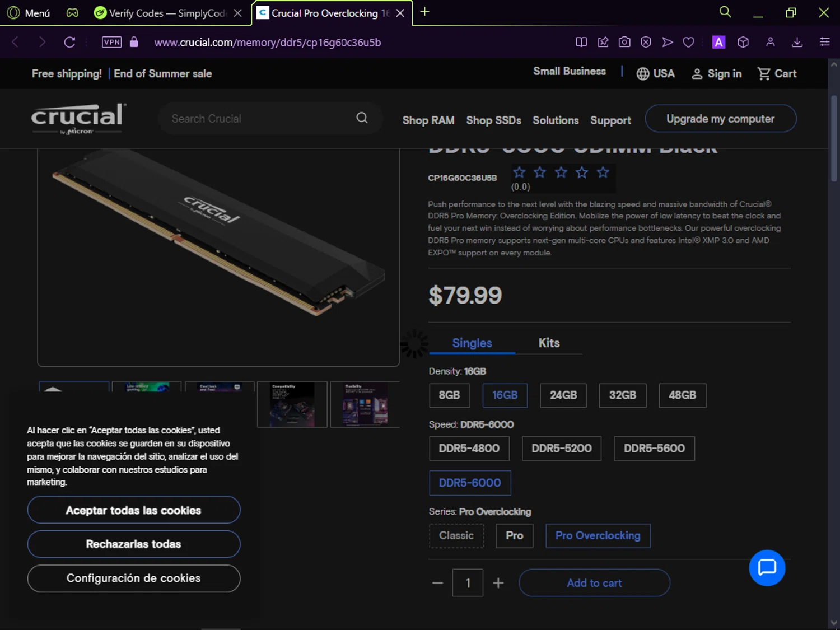840x630 pixels.
Task: Select the 32GB density option
Action: [x=622, y=395]
